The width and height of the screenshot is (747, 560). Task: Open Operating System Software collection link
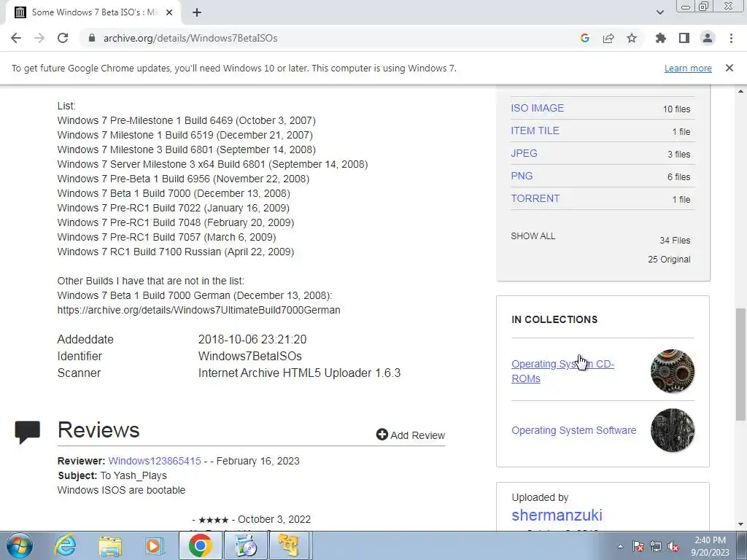(573, 430)
